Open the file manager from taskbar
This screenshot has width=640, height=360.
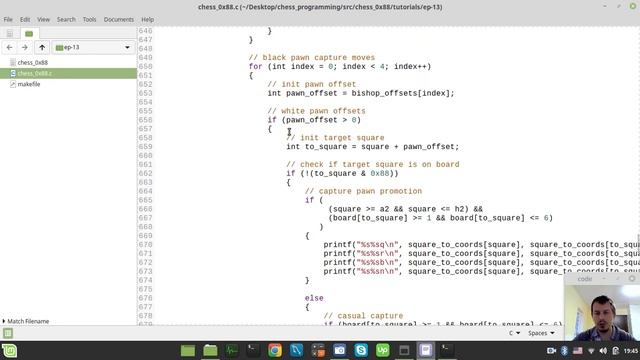[x=210, y=351]
